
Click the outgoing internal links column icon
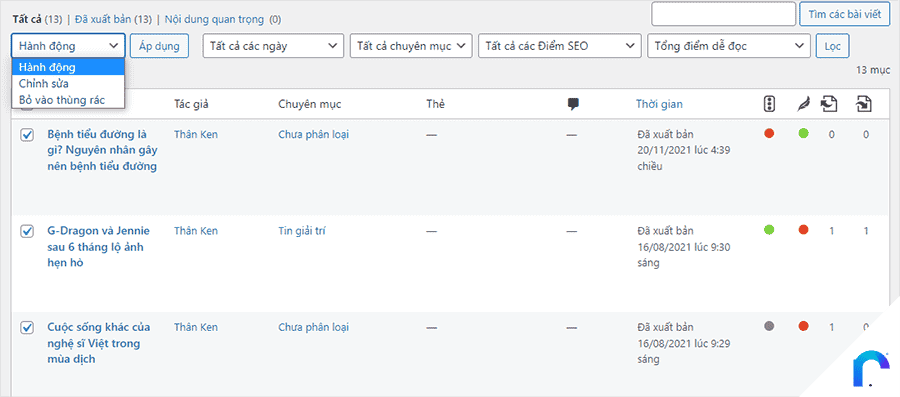pyautogui.click(x=830, y=104)
